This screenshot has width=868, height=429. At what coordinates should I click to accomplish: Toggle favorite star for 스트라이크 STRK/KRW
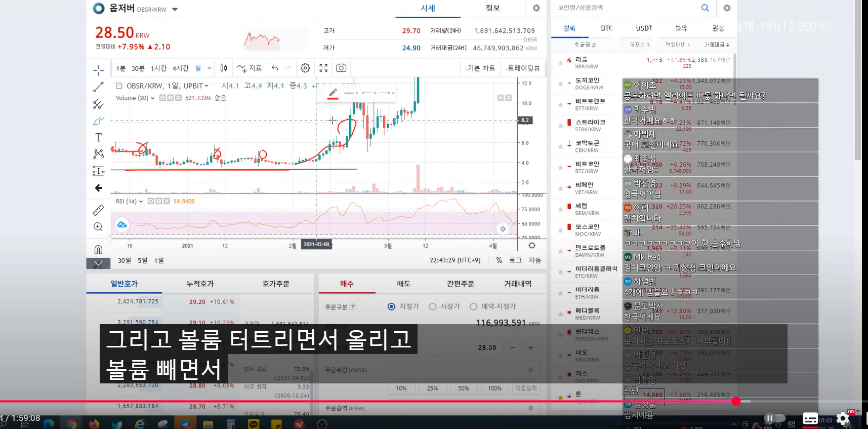560,126
